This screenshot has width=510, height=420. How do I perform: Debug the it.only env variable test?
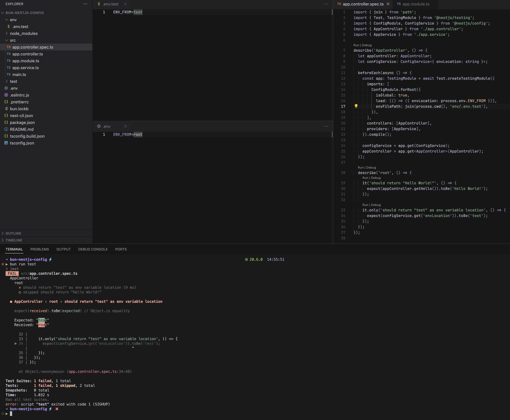point(376,205)
